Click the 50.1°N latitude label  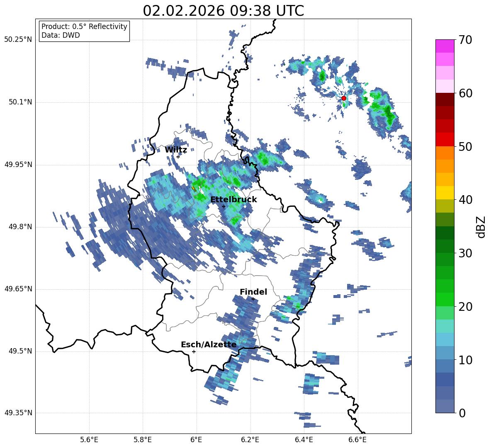(20, 102)
